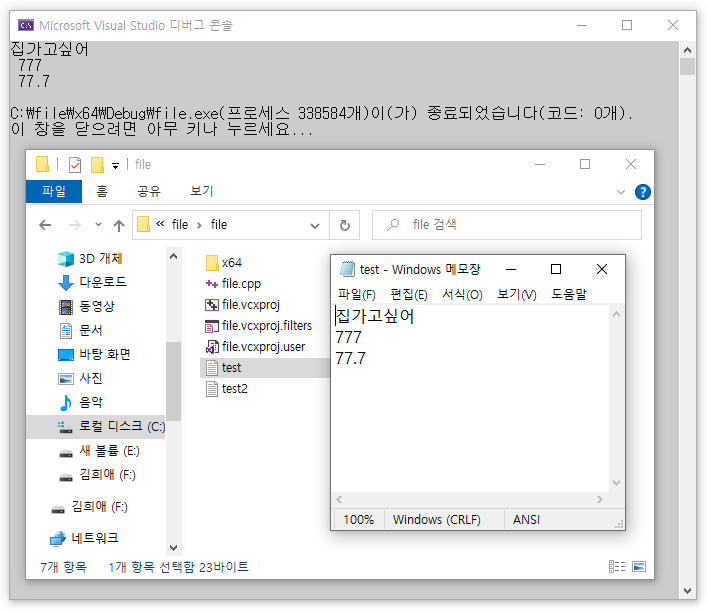Select the test2 text file
The width and height of the screenshot is (707, 613).
pos(226,389)
